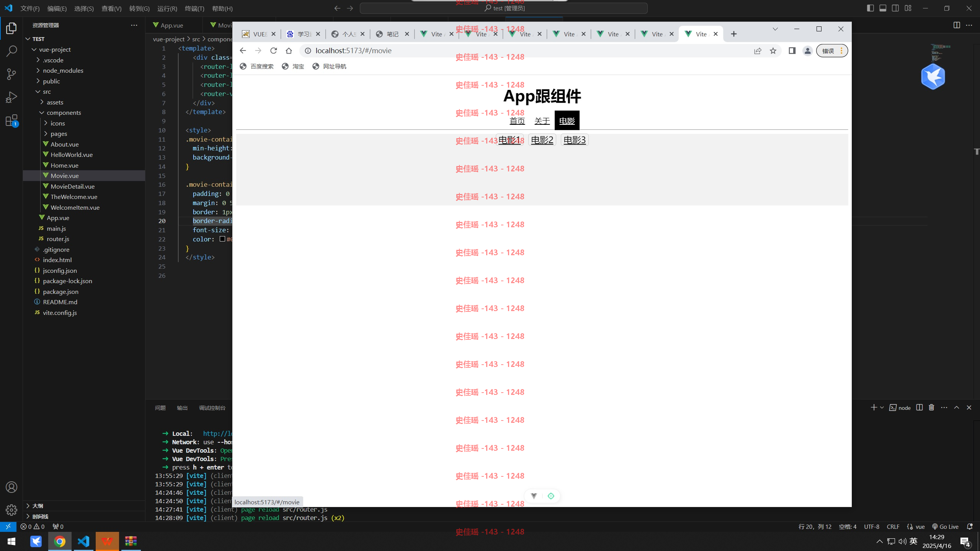Open the browser profile avatar

pyautogui.click(x=808, y=51)
